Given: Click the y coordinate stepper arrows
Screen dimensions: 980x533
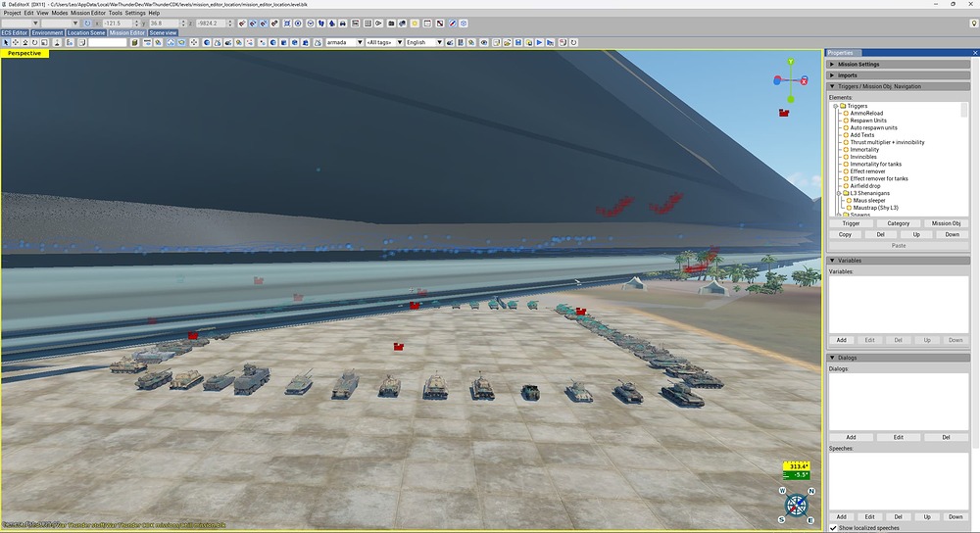Looking at the screenshot, I should (183, 24).
